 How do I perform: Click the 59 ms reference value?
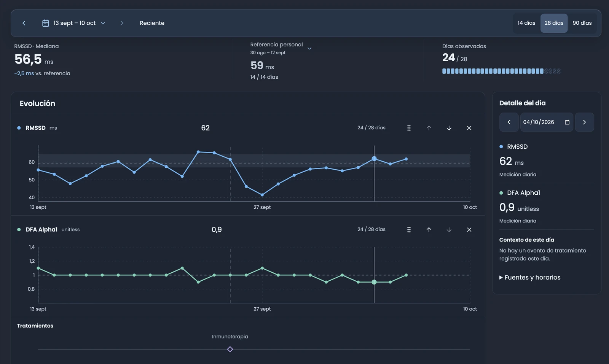coord(262,66)
